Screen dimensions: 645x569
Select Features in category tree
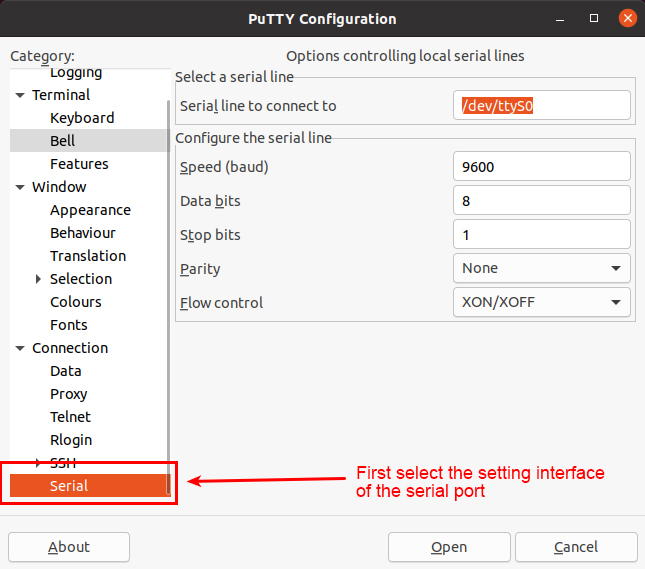79,164
